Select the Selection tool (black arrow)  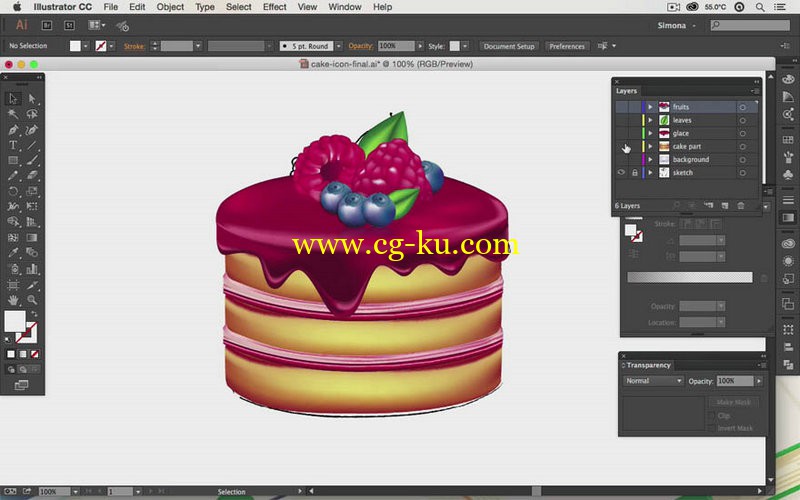pos(13,98)
